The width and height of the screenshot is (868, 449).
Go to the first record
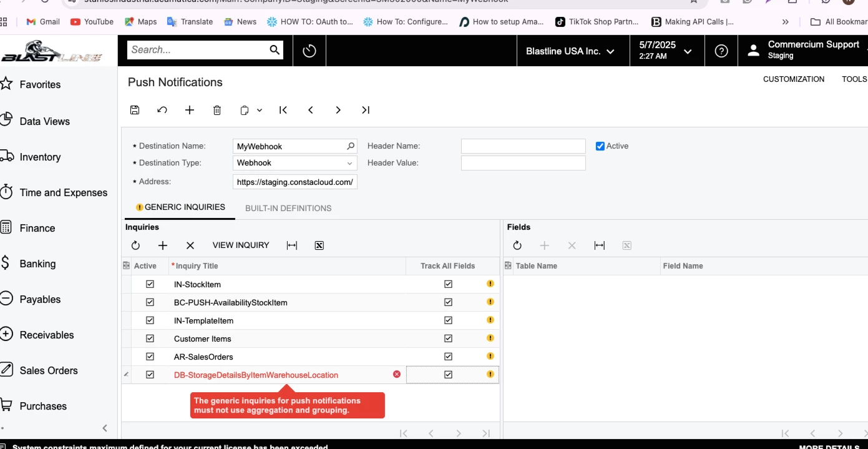(283, 110)
